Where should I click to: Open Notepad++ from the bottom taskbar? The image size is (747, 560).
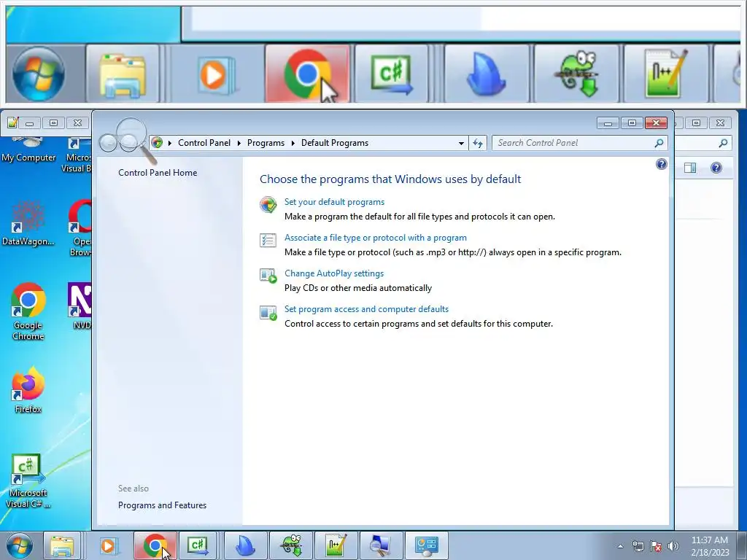coord(336,545)
